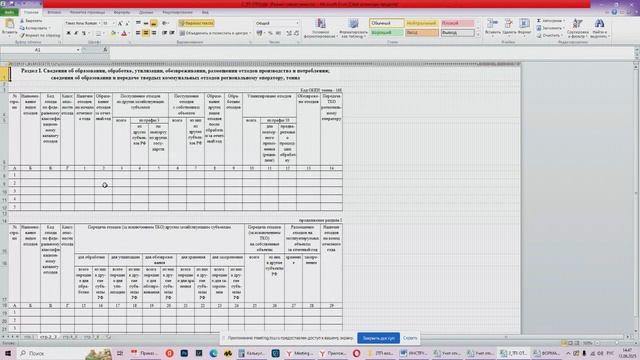
Task: Apply percent style format
Action: click(x=270, y=33)
